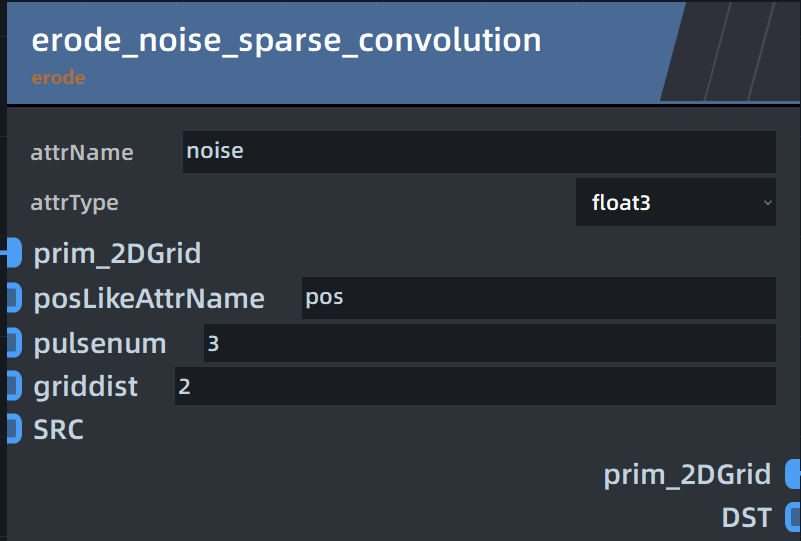Click the griddist value field showing 2
The height and width of the screenshot is (541, 801).
(475, 386)
